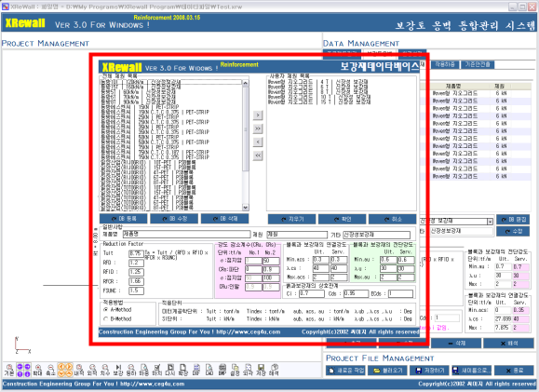Image resolution: width=539 pixels, height=392 pixels.
Task: Select the A-Method radio button
Action: 106,309
